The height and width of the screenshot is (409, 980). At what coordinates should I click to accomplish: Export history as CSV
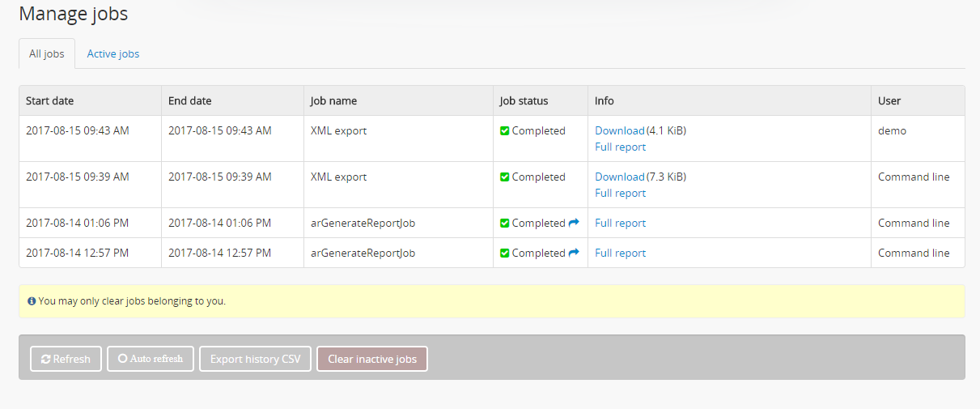[255, 359]
